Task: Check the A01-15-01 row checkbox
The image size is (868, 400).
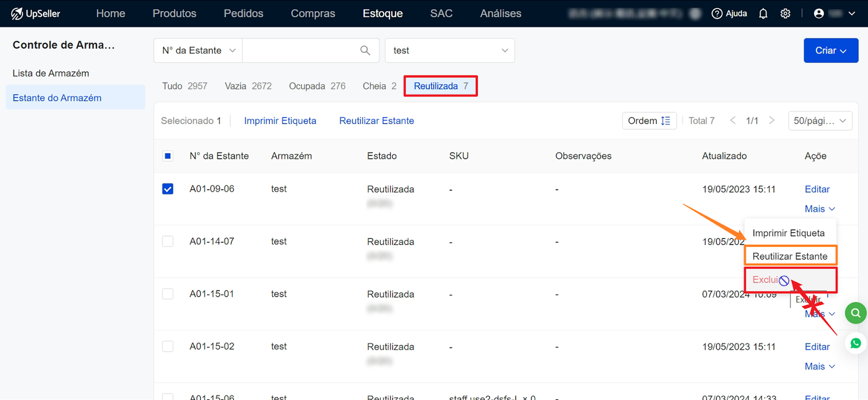Action: pyautogui.click(x=168, y=294)
